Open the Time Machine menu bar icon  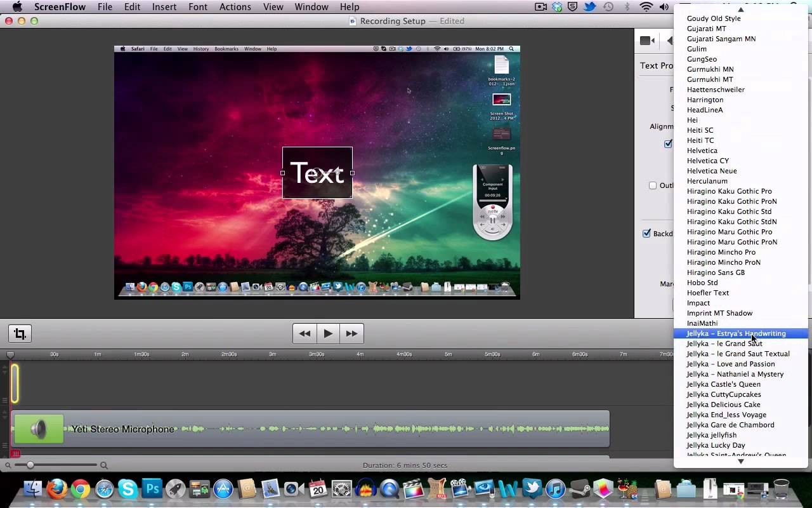click(608, 7)
